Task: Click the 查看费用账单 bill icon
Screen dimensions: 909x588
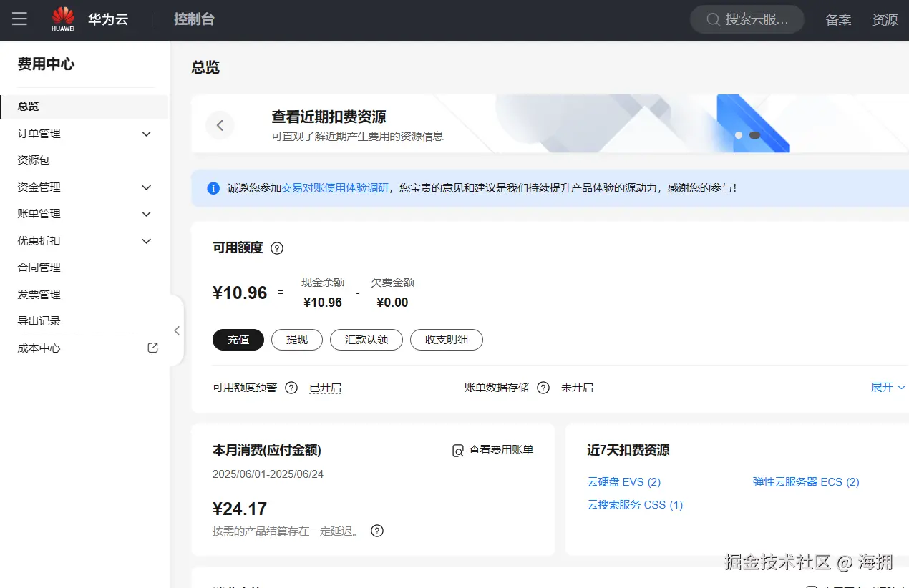Action: coord(457,450)
